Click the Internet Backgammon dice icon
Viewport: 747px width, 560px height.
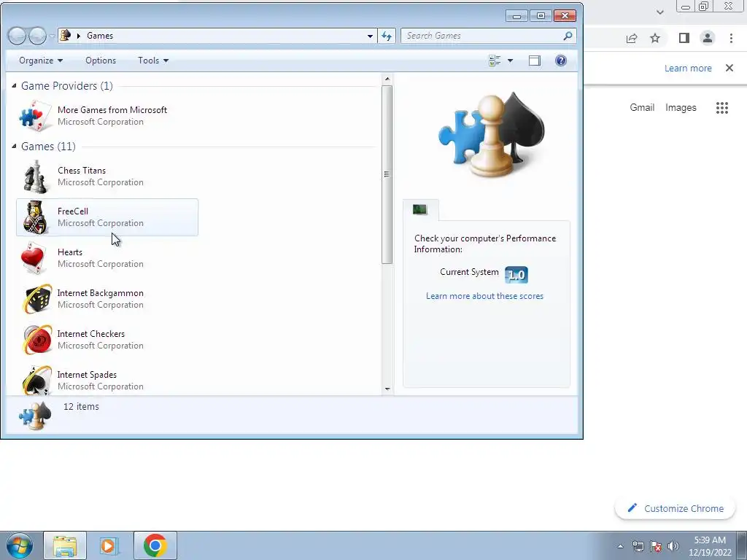[x=37, y=299]
